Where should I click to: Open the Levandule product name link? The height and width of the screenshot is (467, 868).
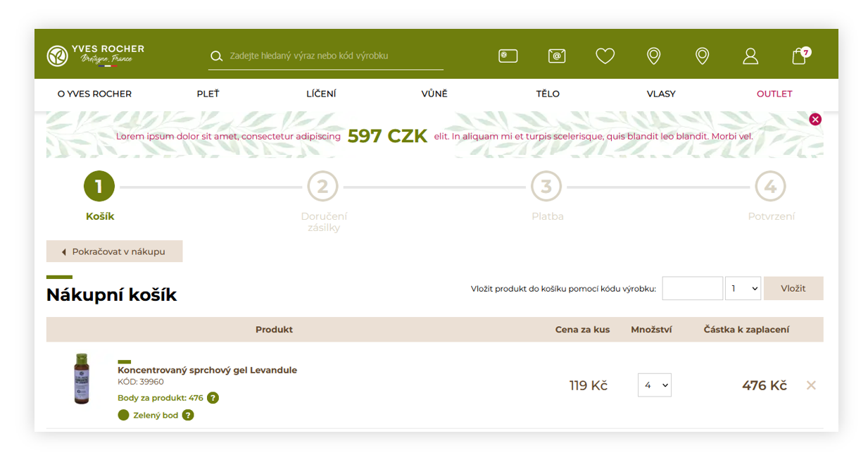(207, 370)
